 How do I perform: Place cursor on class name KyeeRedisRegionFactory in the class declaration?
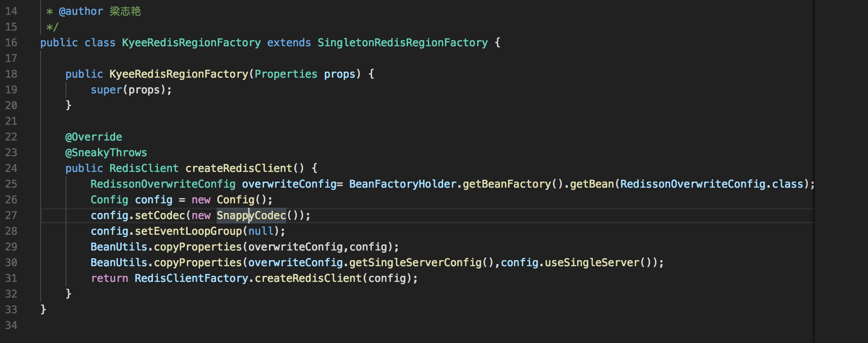tap(191, 43)
